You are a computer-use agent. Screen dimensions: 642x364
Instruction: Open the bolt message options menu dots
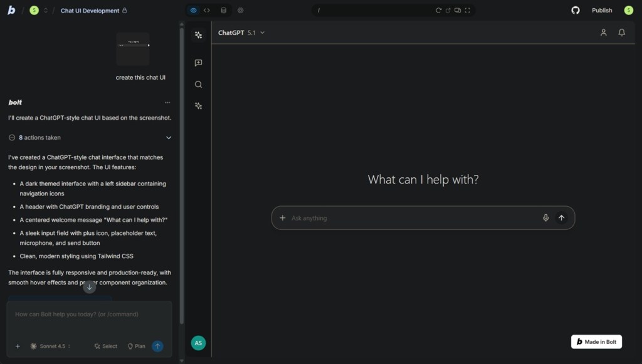coord(167,102)
